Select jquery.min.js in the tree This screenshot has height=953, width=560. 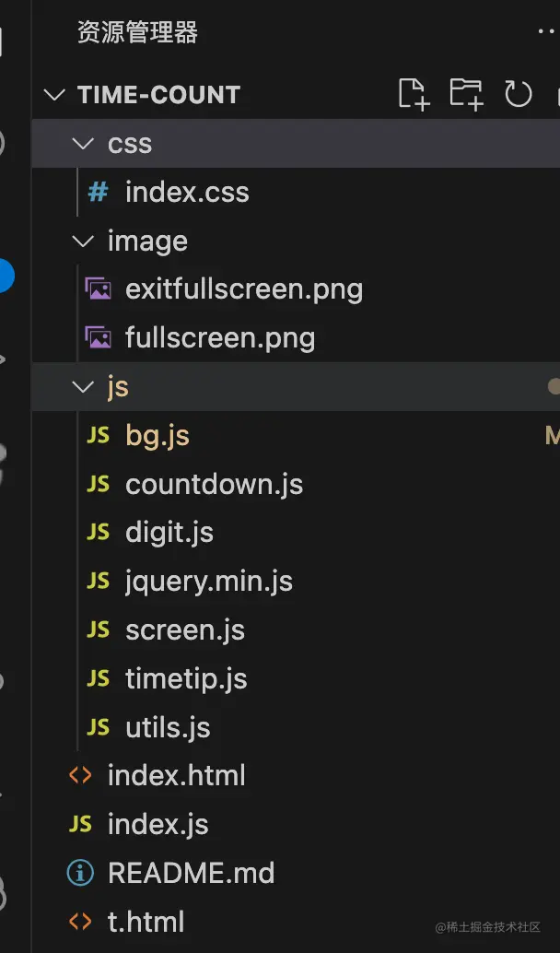pos(209,582)
